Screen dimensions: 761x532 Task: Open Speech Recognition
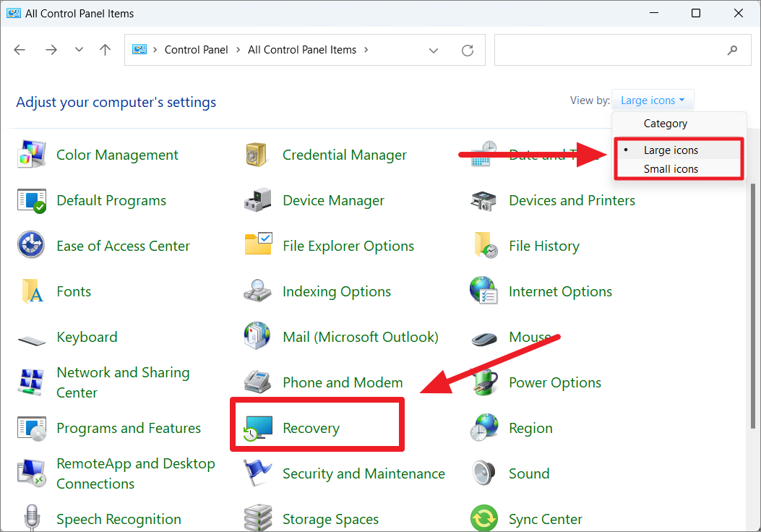click(118, 519)
